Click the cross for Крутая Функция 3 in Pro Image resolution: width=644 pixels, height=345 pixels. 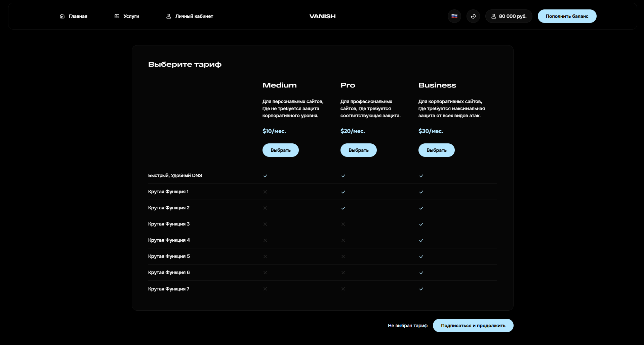click(343, 224)
